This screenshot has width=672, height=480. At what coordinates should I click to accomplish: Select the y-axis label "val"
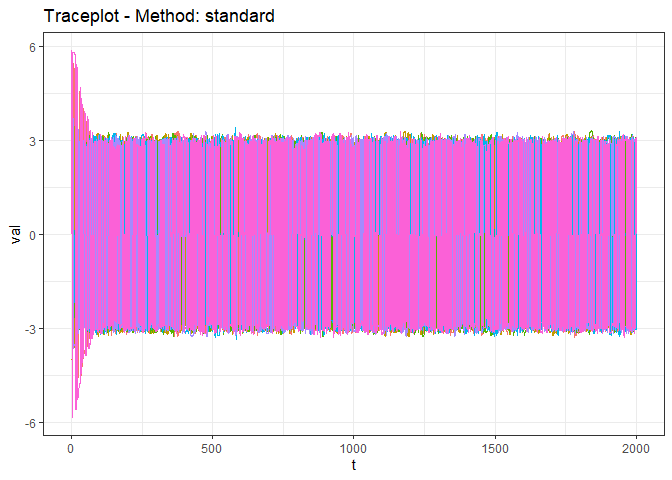click(14, 235)
